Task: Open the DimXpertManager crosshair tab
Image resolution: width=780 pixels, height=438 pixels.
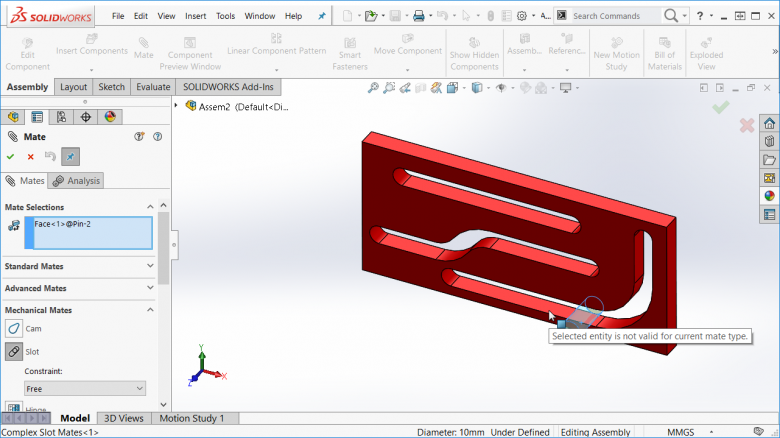Action: (x=86, y=117)
